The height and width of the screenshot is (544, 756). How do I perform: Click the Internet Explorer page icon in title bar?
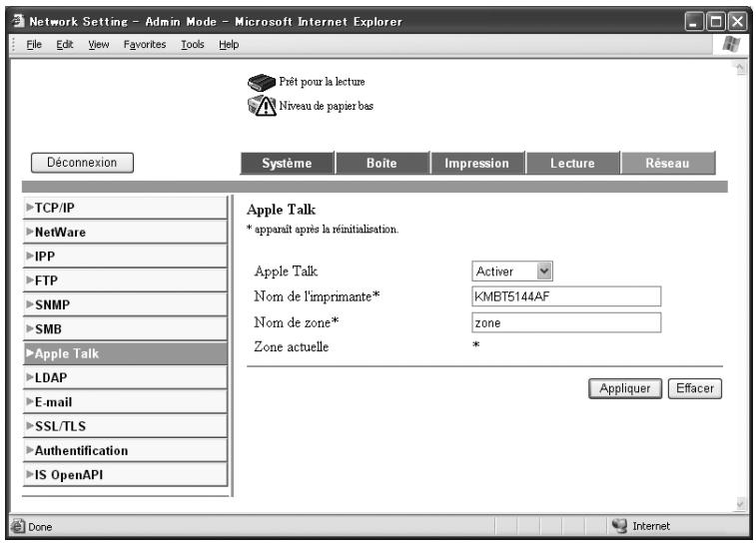coord(18,21)
